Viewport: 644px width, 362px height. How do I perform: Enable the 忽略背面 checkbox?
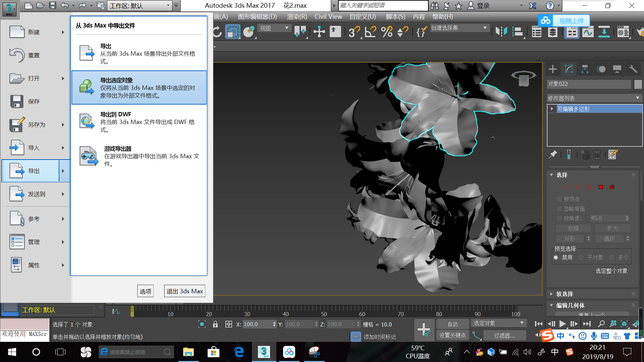click(559, 208)
